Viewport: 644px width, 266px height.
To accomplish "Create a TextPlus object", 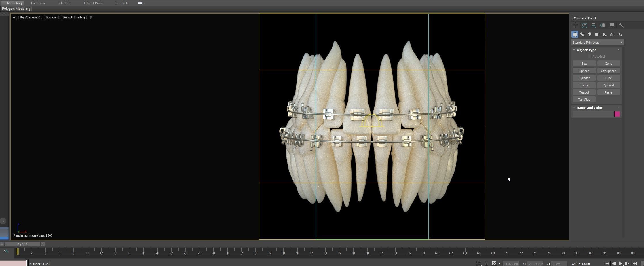I will (584, 100).
